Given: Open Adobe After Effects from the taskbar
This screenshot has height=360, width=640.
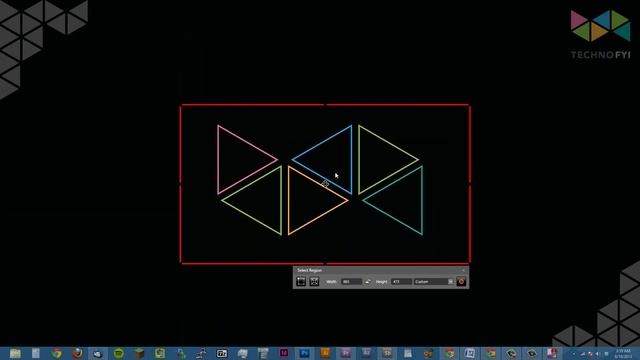Looking at the screenshot, I should (x=367, y=353).
